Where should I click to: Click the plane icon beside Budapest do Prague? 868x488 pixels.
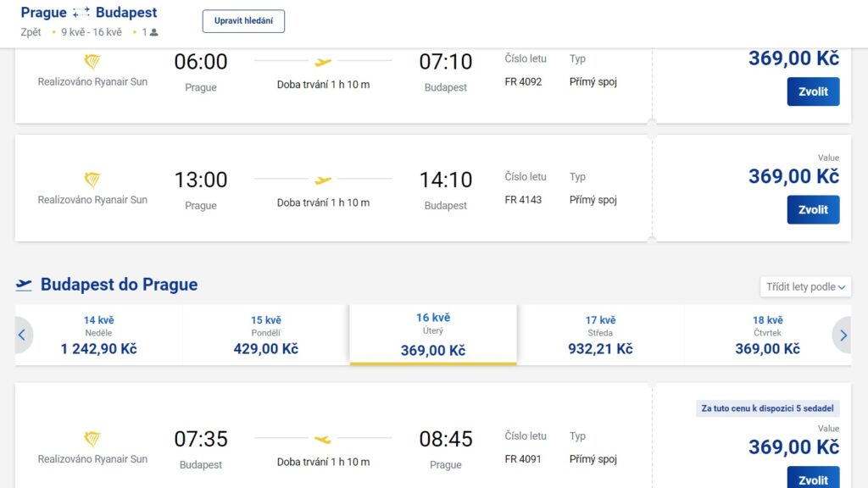(x=24, y=285)
